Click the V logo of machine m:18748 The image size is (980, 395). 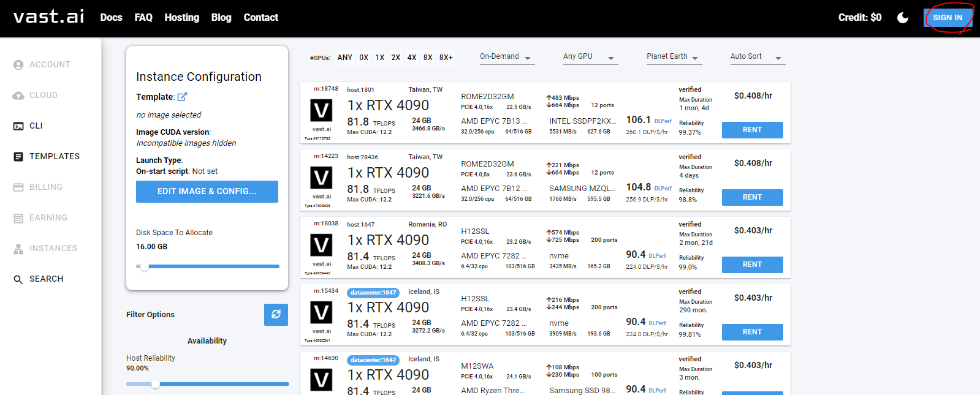[322, 111]
